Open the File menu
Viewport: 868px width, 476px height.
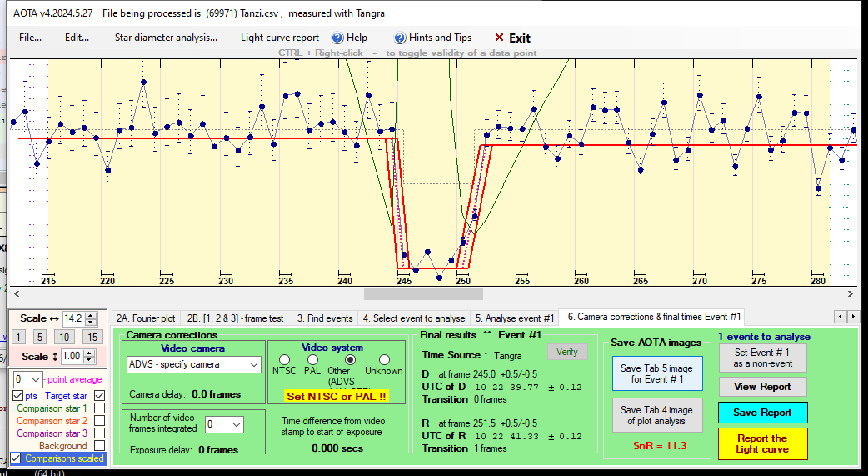30,38
